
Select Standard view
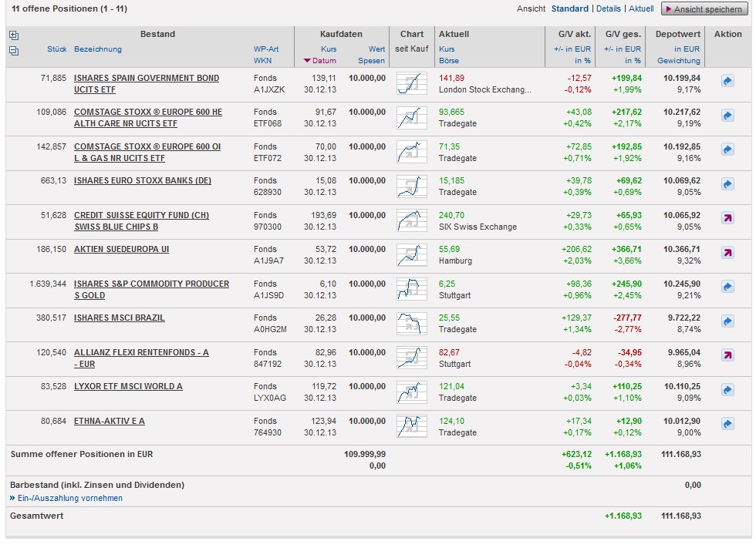(569, 9)
